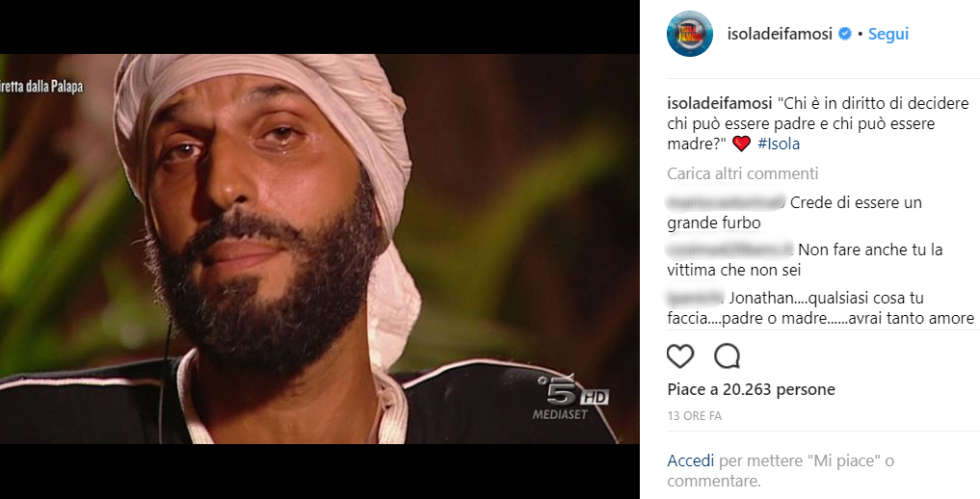Open the #Isola hashtag
980x499 pixels.
[x=779, y=144]
